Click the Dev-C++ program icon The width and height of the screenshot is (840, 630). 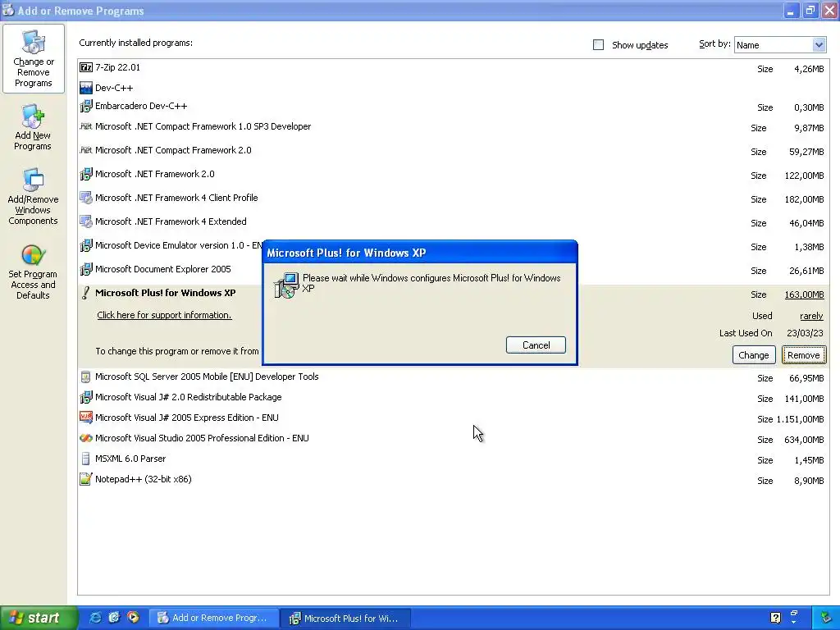(85, 87)
